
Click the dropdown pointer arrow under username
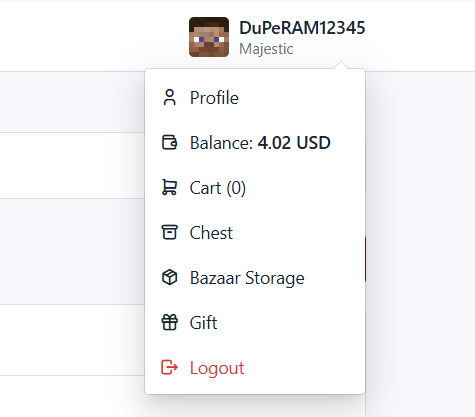pos(340,65)
